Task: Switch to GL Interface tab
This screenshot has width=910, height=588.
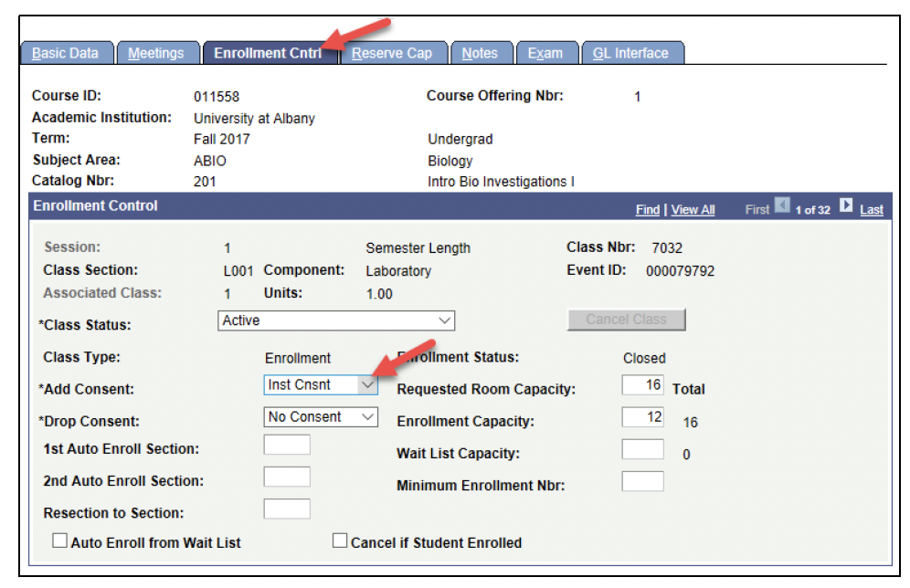Action: (x=631, y=53)
